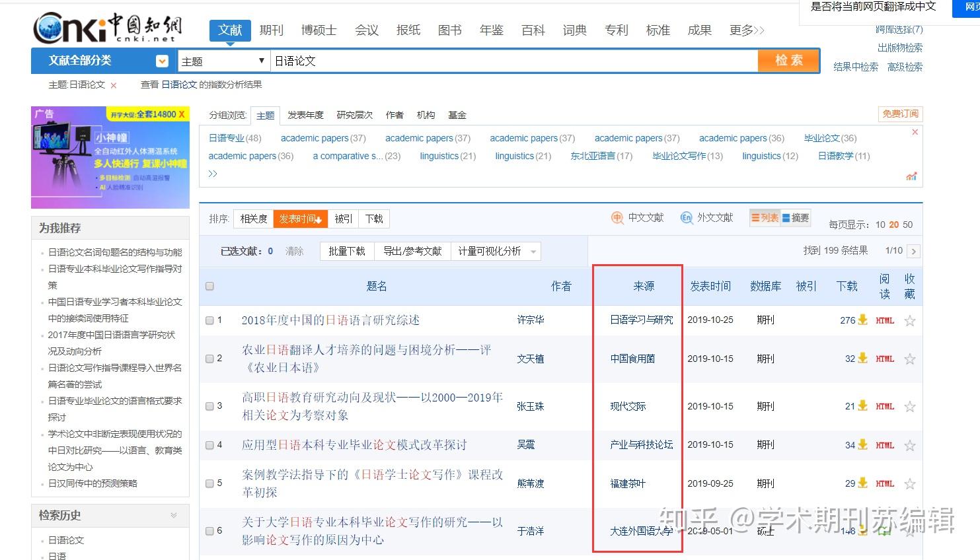Open 2018年度中国的日语语言研究综述 article
This screenshot has height=560, width=980.
pos(330,320)
